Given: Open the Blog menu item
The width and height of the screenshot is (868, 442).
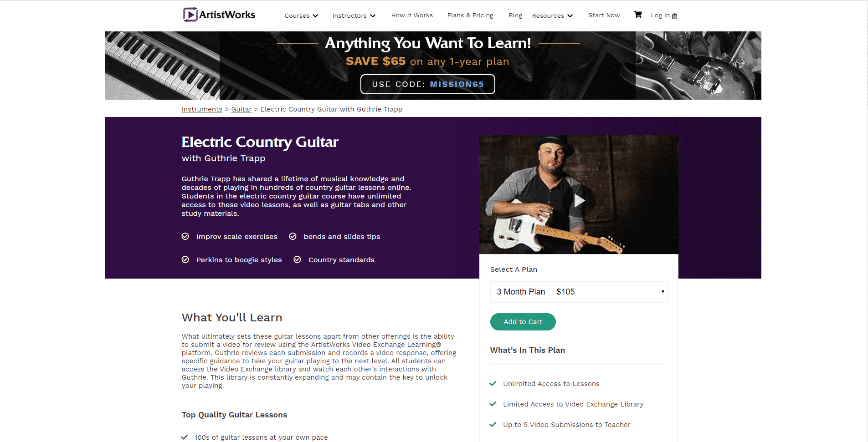Looking at the screenshot, I should point(515,15).
